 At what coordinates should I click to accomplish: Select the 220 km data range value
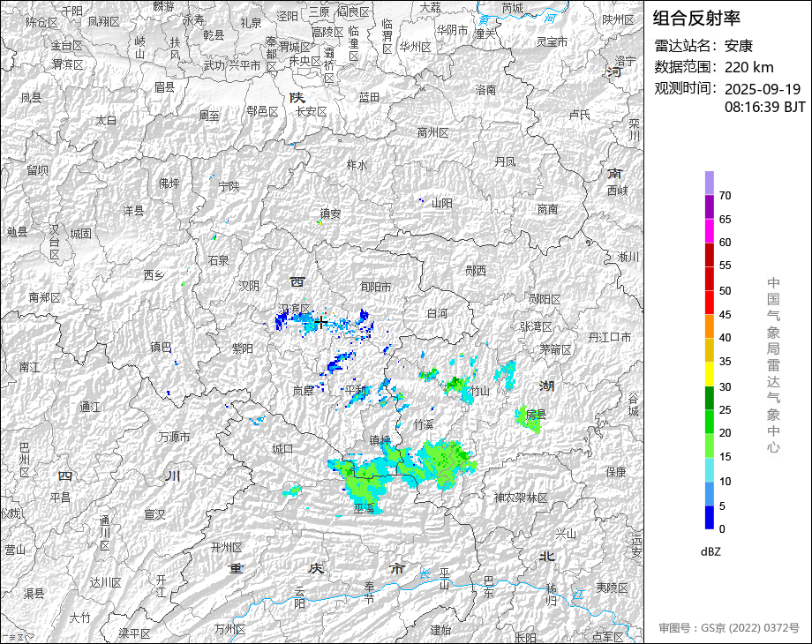(x=748, y=67)
